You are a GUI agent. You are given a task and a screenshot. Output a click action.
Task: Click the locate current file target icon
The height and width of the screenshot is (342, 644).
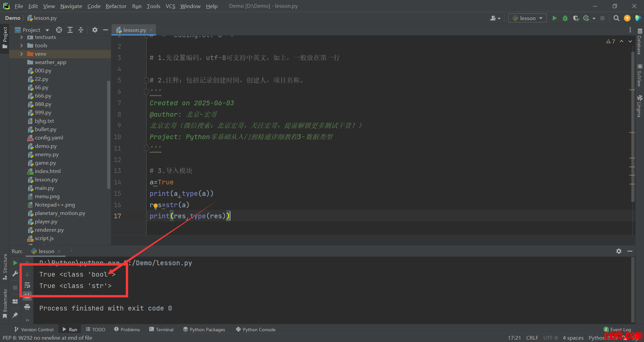[59, 30]
